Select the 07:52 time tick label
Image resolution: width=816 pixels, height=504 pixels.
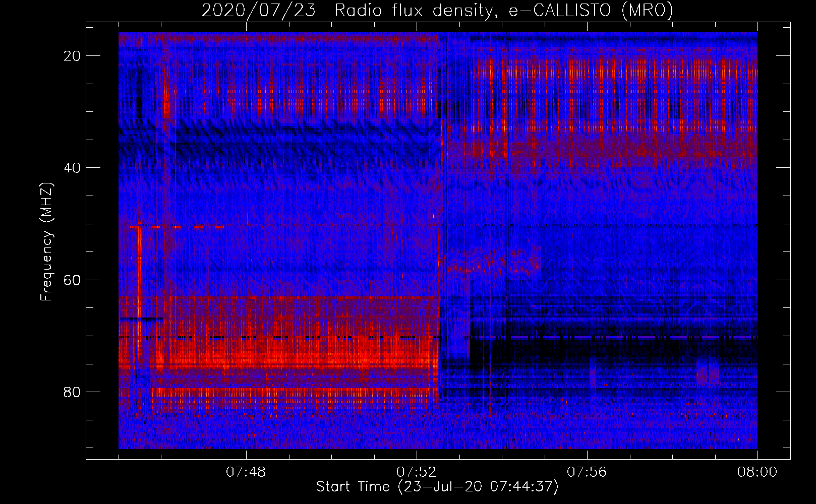417,472
